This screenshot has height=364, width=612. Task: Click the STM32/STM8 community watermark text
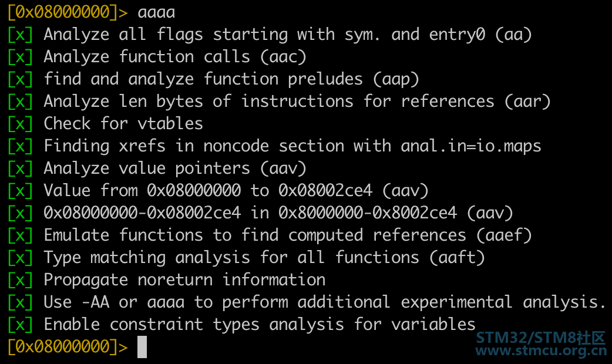click(541, 338)
